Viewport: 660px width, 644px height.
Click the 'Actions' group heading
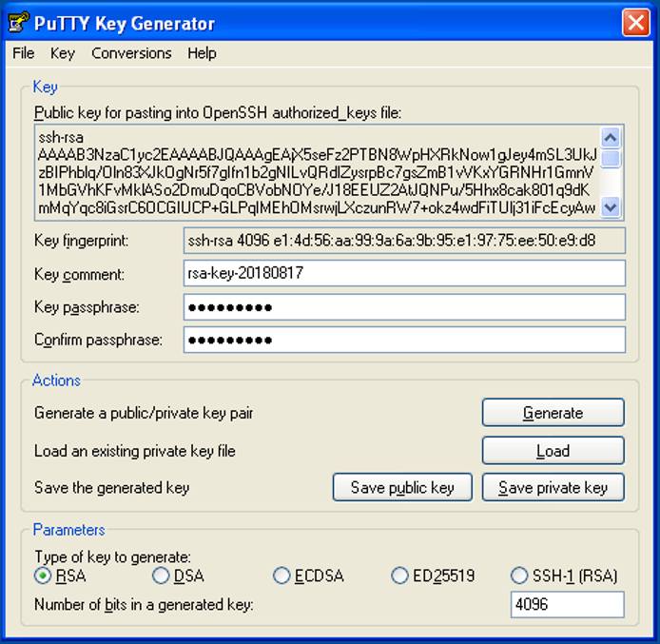pyautogui.click(x=56, y=381)
